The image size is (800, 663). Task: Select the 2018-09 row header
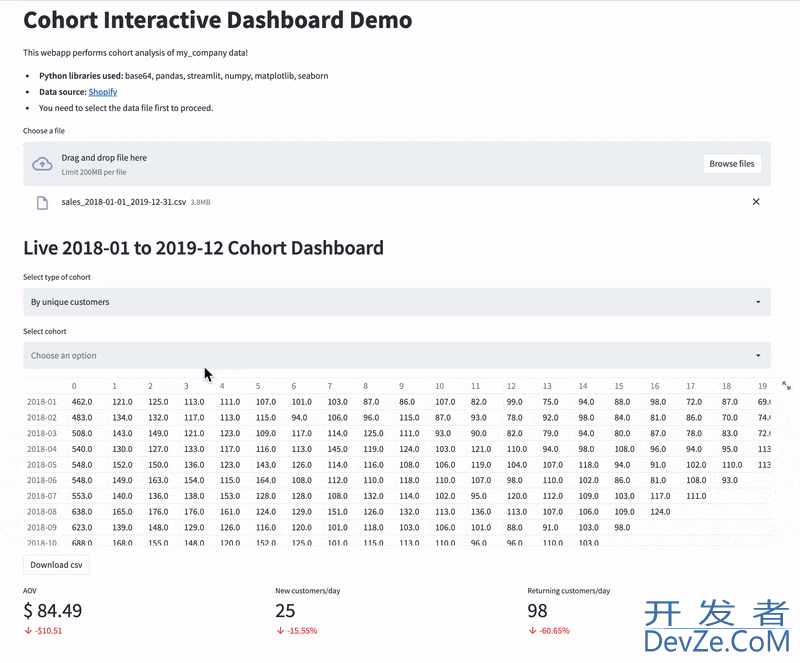click(42, 528)
